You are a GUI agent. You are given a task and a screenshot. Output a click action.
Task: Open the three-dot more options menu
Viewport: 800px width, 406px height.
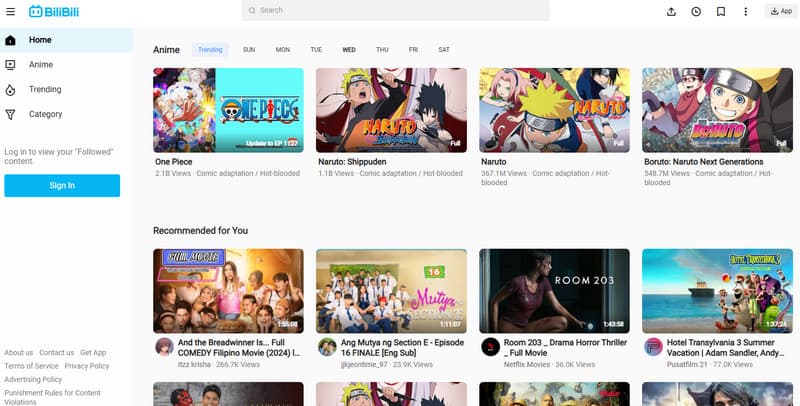(x=745, y=11)
